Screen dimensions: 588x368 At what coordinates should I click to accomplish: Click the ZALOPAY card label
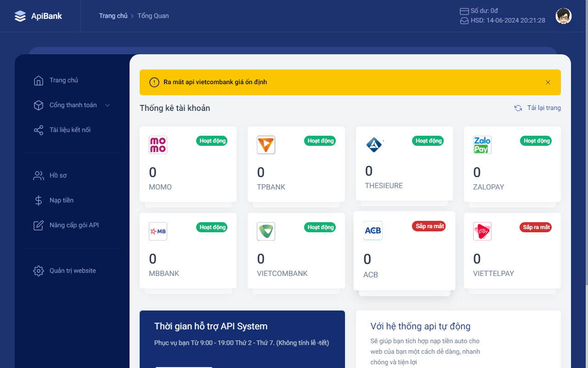pyautogui.click(x=489, y=187)
